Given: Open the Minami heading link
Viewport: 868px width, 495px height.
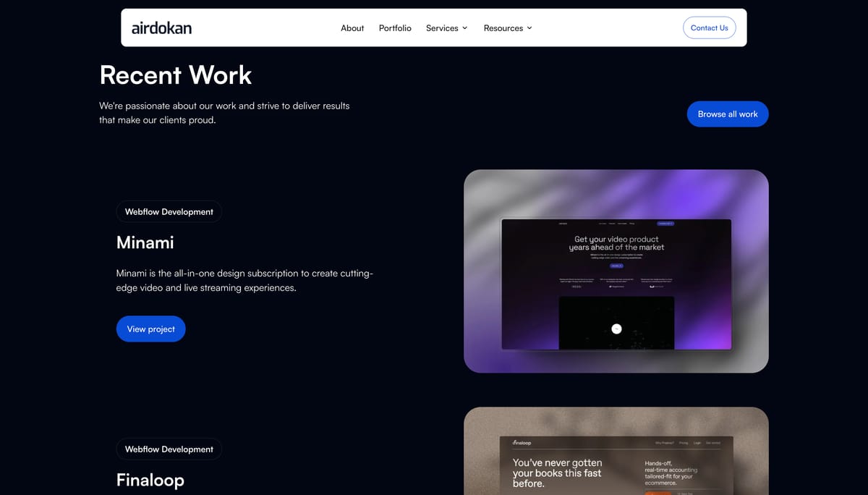Looking at the screenshot, I should point(145,242).
